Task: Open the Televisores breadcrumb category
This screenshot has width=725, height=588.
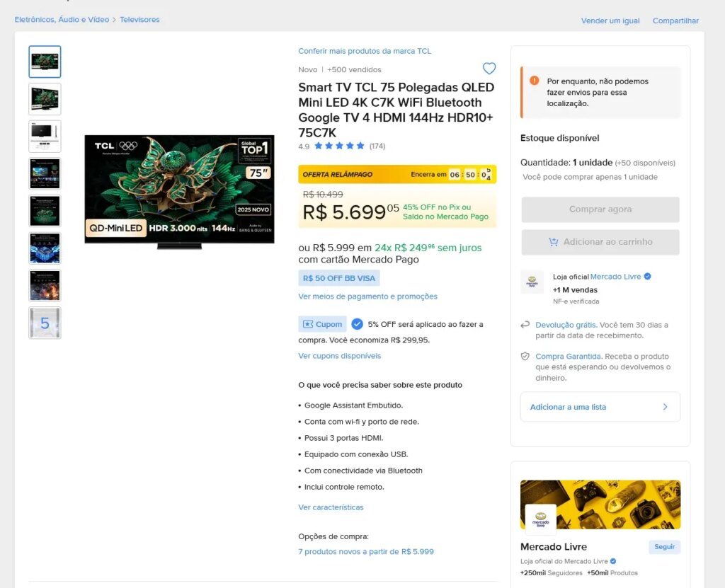Action: (139, 19)
